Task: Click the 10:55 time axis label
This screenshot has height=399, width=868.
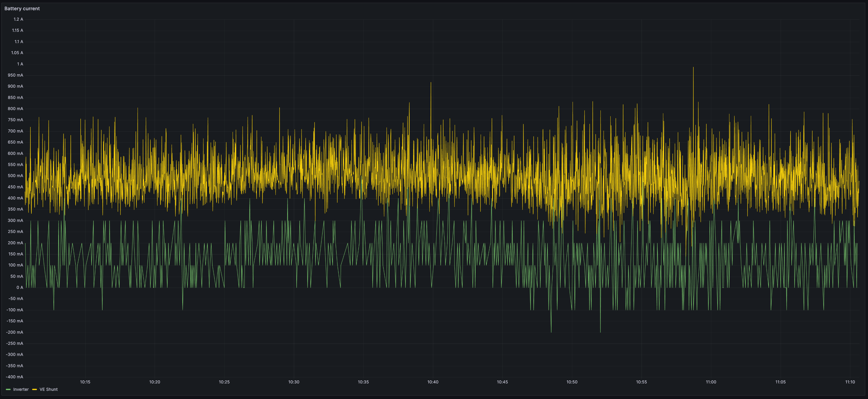Action: point(642,382)
